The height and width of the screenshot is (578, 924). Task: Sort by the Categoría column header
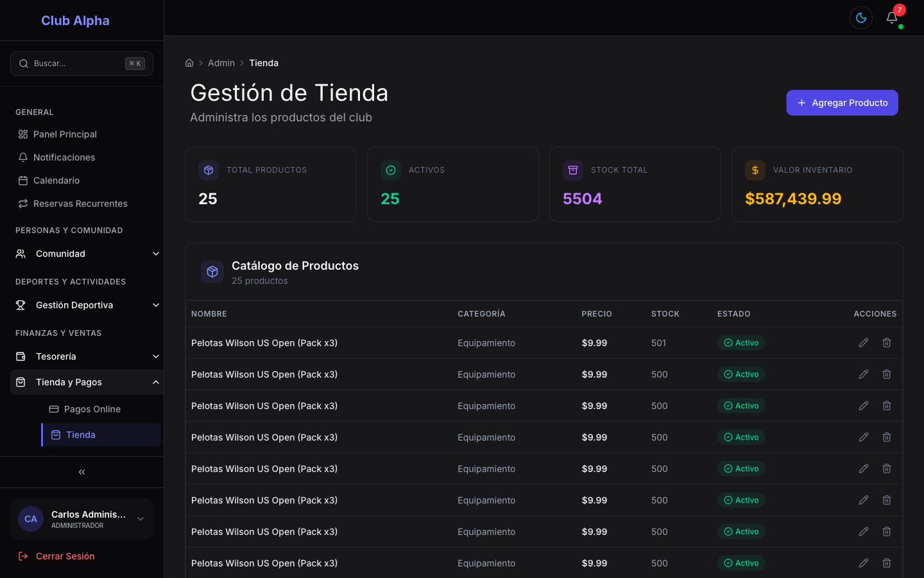pyautogui.click(x=481, y=314)
